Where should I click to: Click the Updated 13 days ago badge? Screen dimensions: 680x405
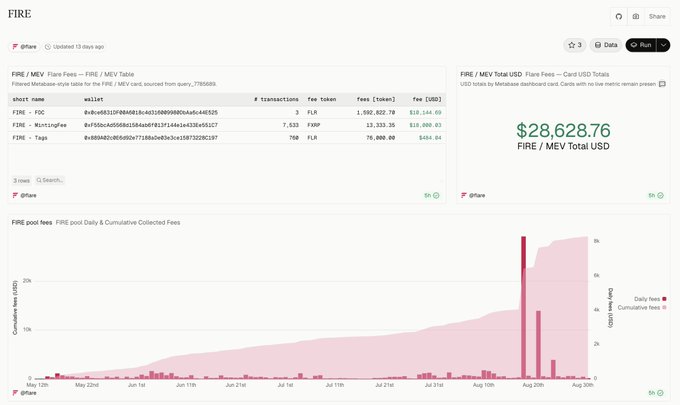[74, 46]
